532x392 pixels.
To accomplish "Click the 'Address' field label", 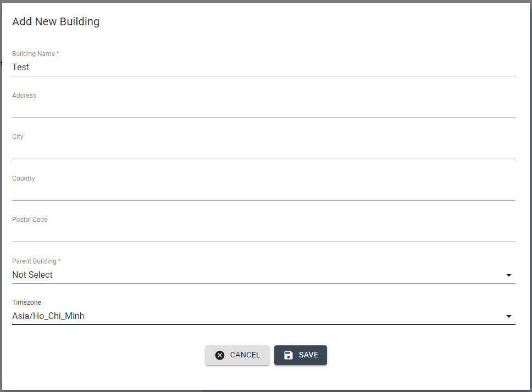I will pos(24,96).
